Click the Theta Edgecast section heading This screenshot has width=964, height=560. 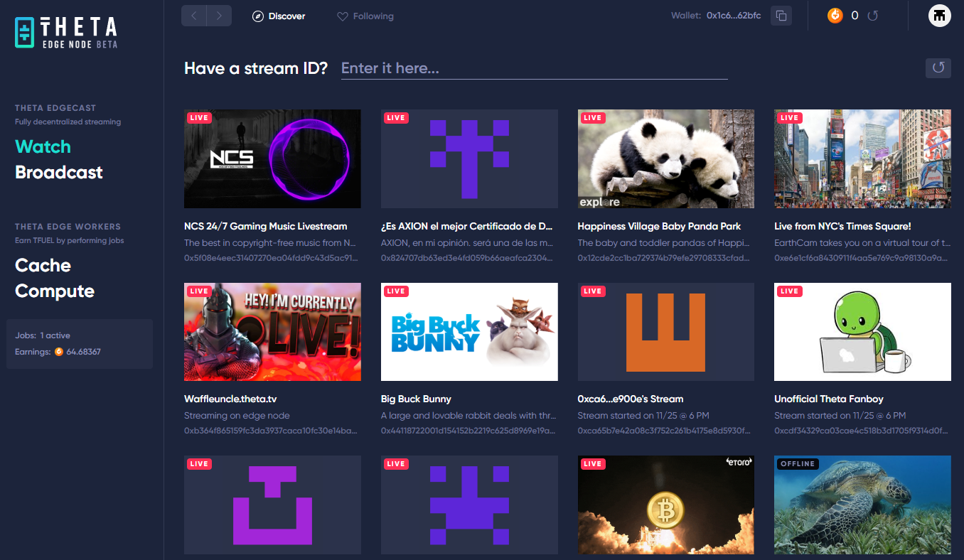pos(55,108)
